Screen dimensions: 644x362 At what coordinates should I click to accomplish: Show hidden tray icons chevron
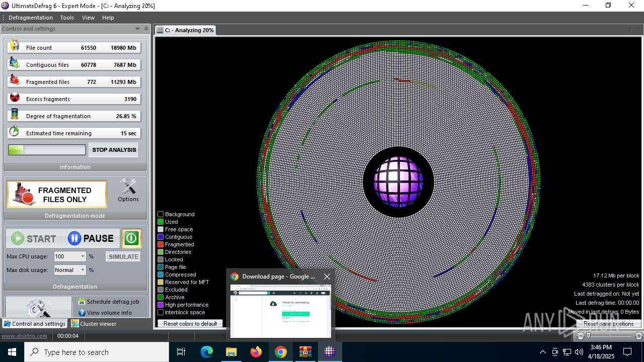tap(542, 352)
